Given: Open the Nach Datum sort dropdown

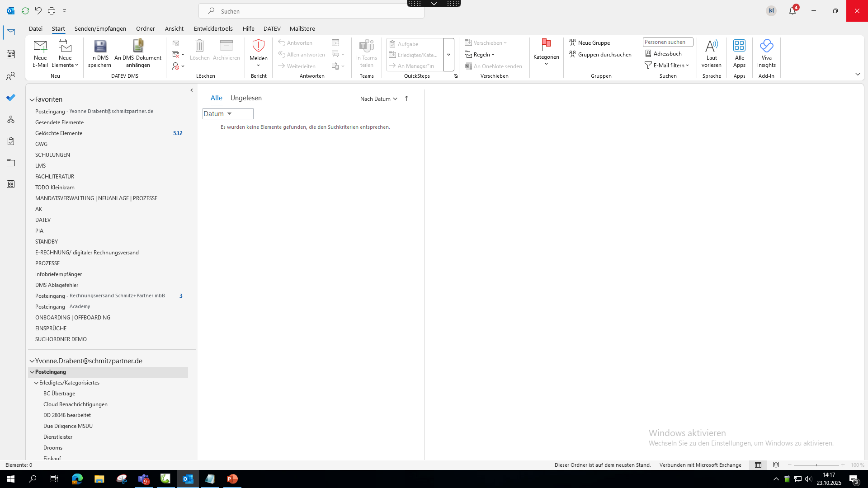Looking at the screenshot, I should (378, 99).
